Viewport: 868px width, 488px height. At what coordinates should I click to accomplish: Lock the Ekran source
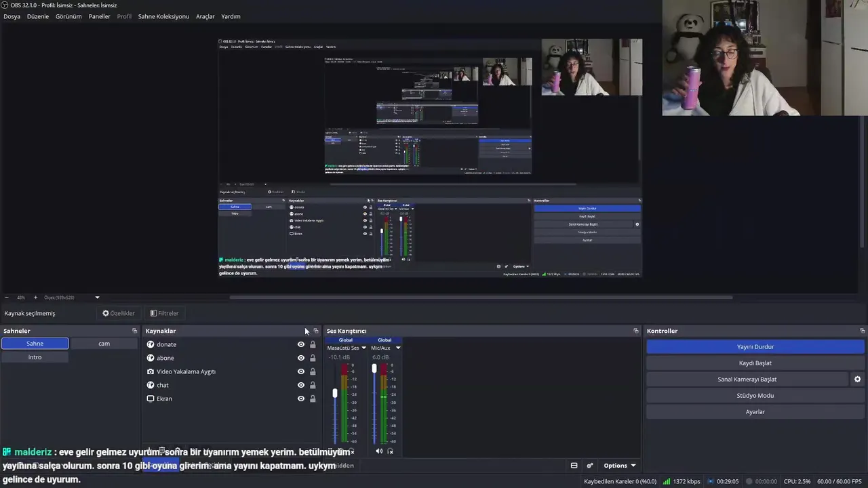pyautogui.click(x=313, y=399)
